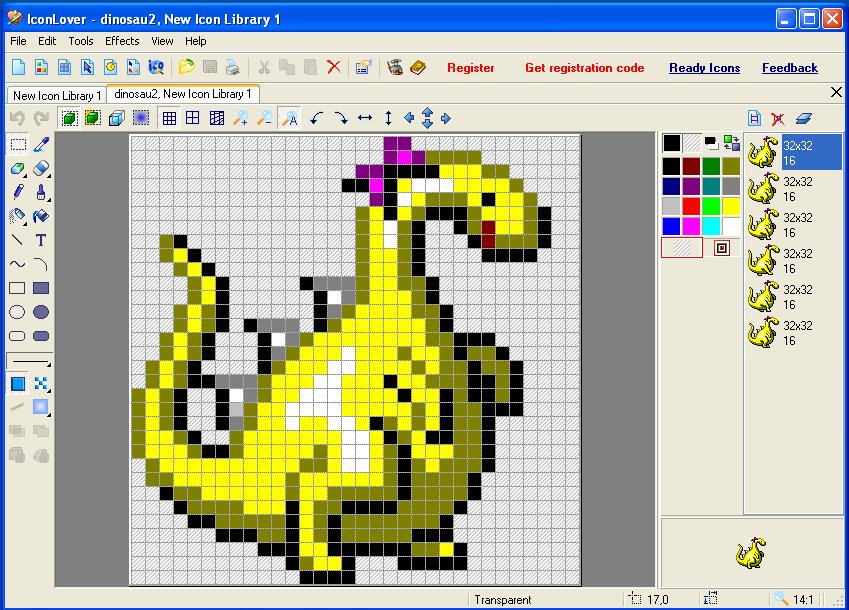This screenshot has width=849, height=610.
Task: Select the straight line tool
Action: click(x=18, y=240)
